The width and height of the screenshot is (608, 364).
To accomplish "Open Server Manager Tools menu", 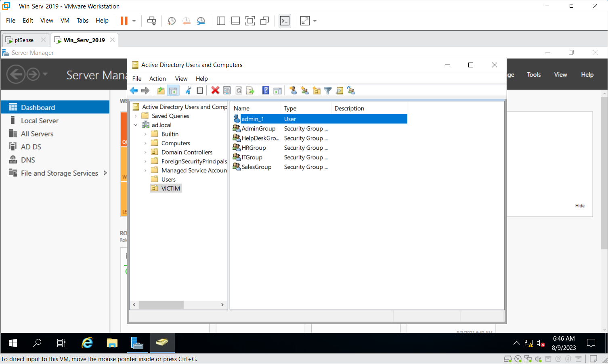I will 534,75.
